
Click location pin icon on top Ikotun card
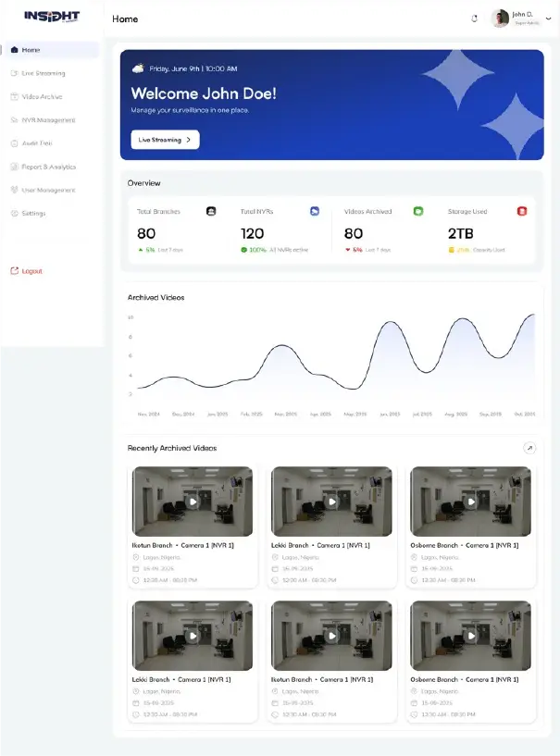tap(136, 557)
